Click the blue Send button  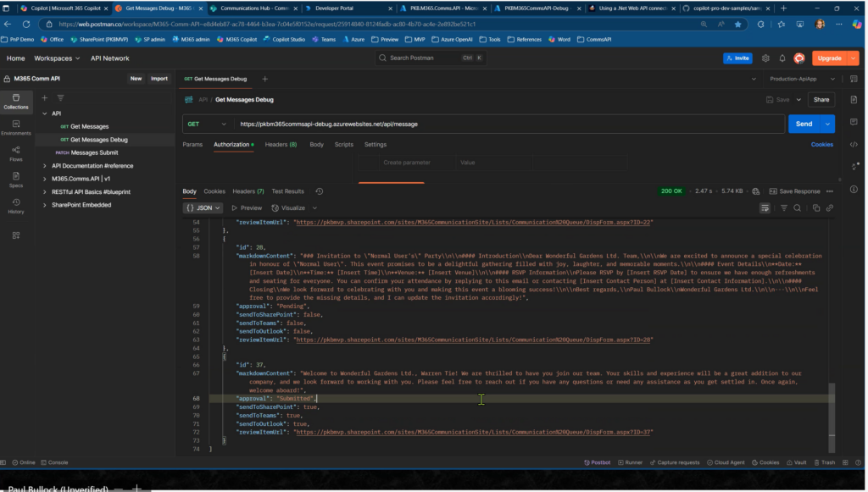point(804,124)
